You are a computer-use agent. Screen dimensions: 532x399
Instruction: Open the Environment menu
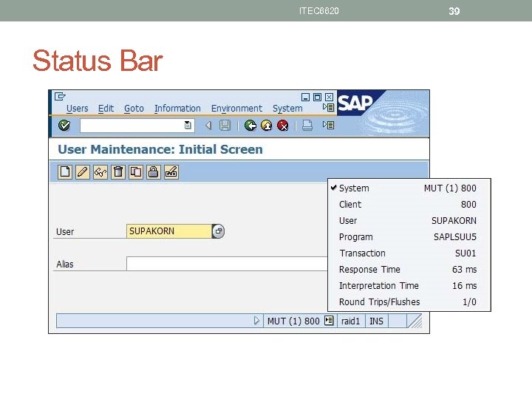[236, 109]
